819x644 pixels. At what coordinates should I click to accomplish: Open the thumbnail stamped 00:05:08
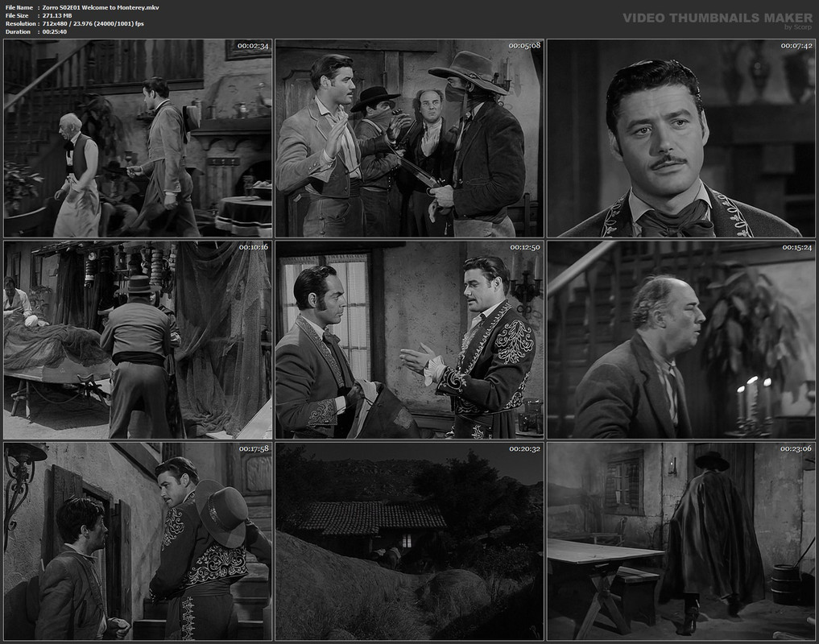point(409,138)
